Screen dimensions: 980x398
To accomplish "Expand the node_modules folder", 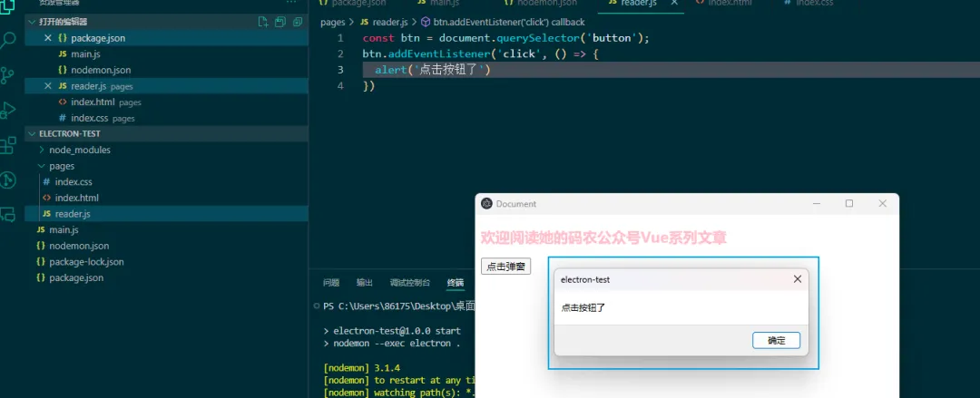I will [80, 150].
